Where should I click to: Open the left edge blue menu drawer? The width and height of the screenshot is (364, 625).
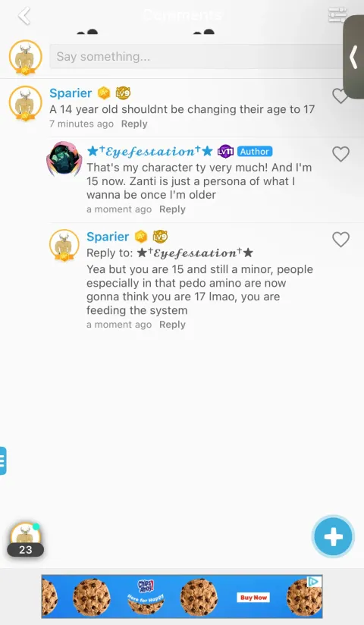click(3, 460)
